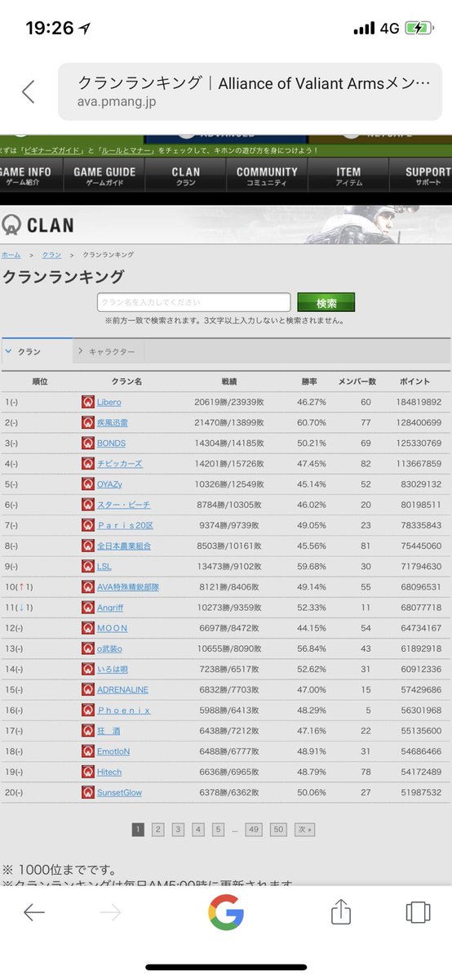
Task: Open the Hitech clan link
Action: (x=109, y=771)
